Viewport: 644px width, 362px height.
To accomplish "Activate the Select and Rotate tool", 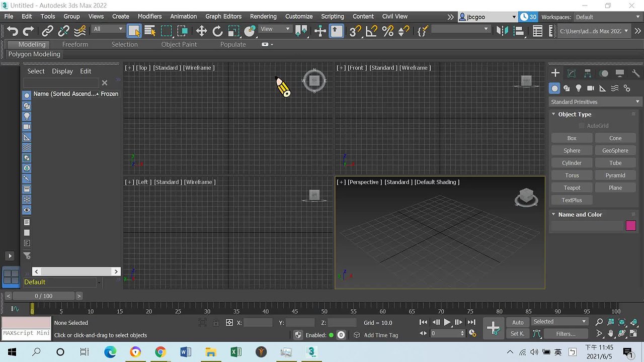I will [217, 31].
